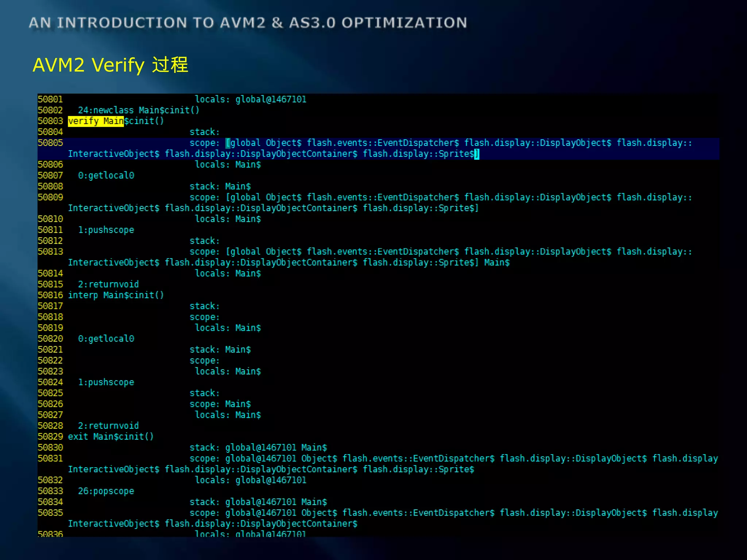Click '1:pushscope' on line 50811
Viewport: 747px width, 560px height.
tap(106, 230)
